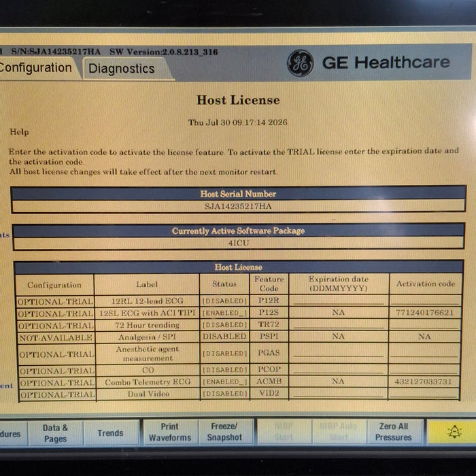Click the VID2 activation code field
The width and height of the screenshot is (476, 476).
pos(424,394)
